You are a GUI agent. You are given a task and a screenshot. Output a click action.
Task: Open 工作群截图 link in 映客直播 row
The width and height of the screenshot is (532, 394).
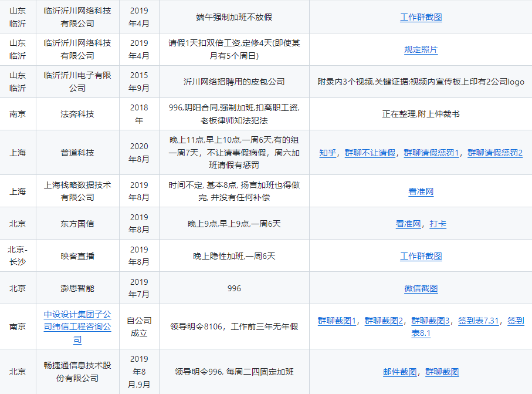click(421, 256)
